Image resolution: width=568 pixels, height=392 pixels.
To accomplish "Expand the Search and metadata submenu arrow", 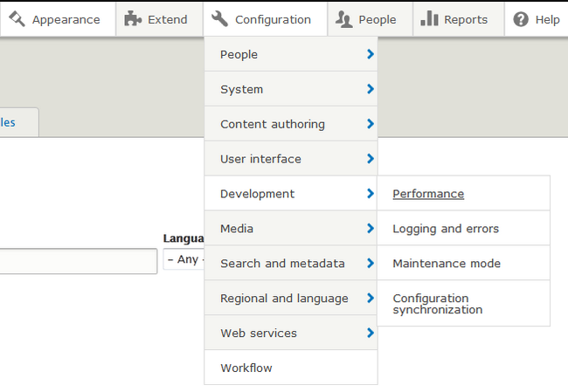I will tap(371, 263).
